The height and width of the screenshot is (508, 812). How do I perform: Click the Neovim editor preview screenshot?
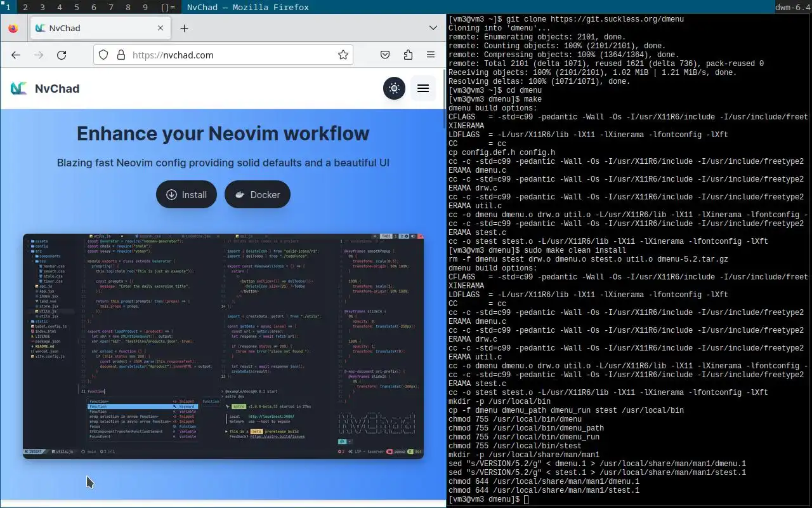223,346
